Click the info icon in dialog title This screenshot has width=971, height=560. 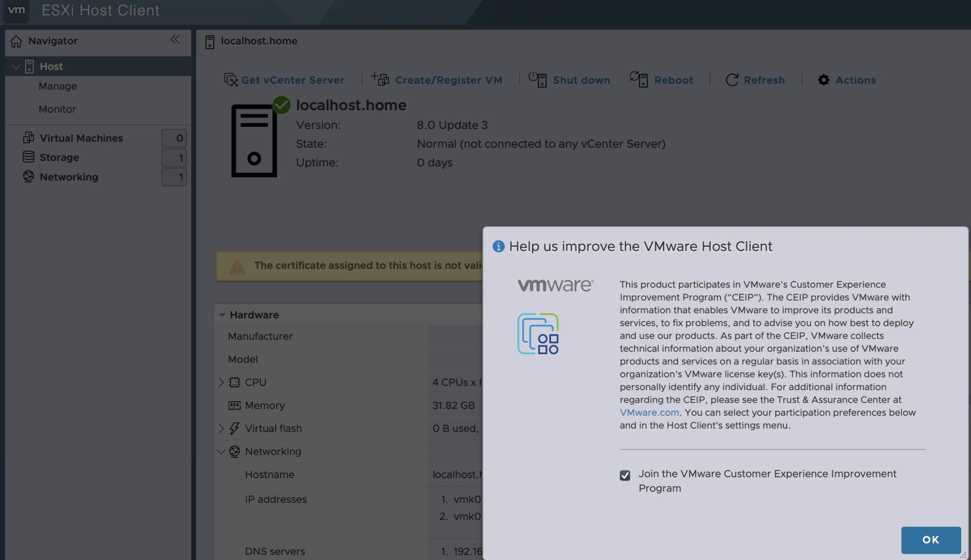pyautogui.click(x=498, y=246)
